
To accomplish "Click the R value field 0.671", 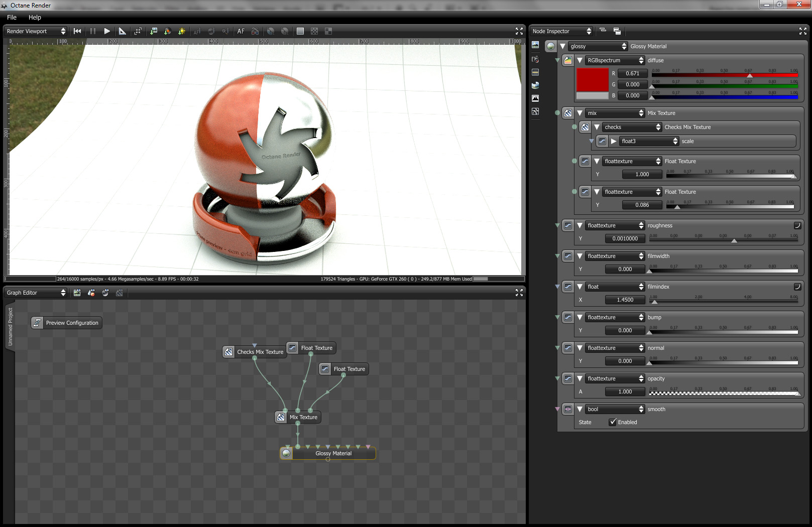I will point(633,73).
